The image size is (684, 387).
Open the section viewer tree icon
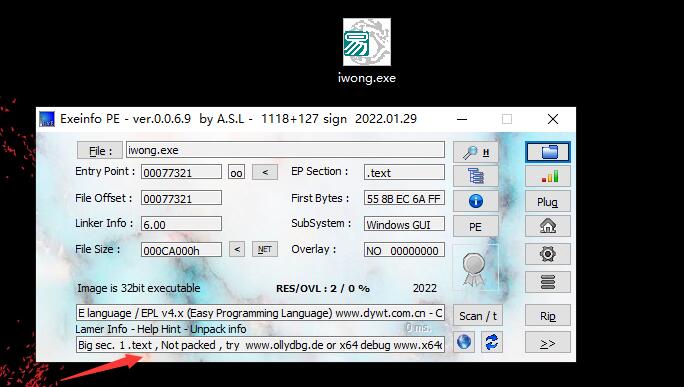(475, 176)
